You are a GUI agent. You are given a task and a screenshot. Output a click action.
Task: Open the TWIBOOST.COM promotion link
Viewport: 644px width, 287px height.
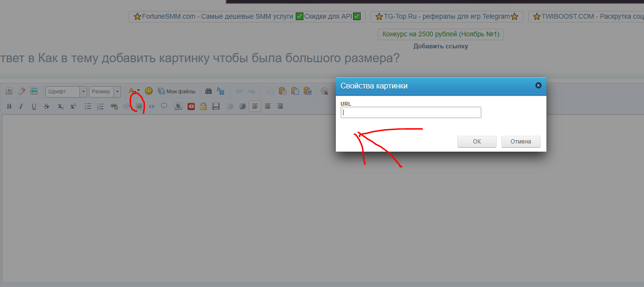coord(586,17)
